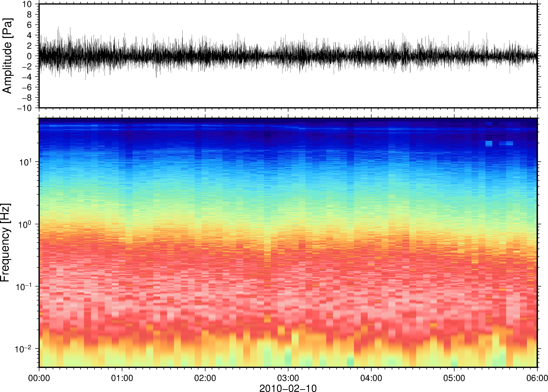
Task: Click the amplitude tick label '-2'
Action: tap(27, 66)
